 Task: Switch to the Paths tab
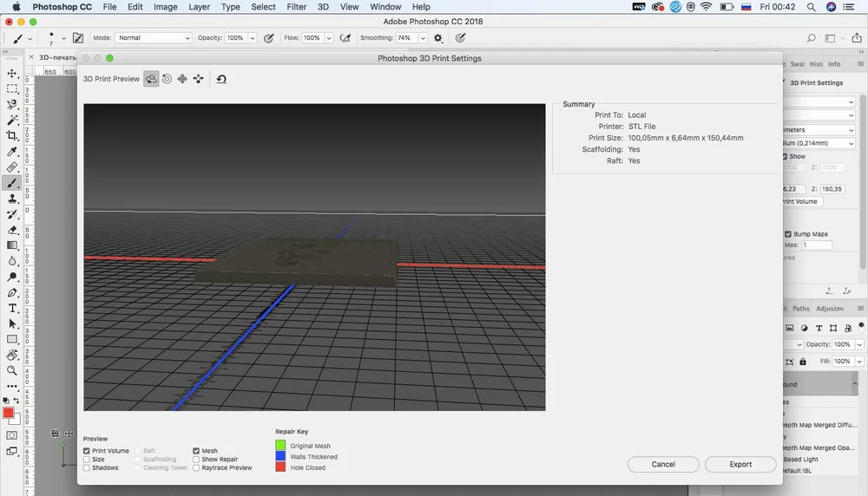click(800, 309)
